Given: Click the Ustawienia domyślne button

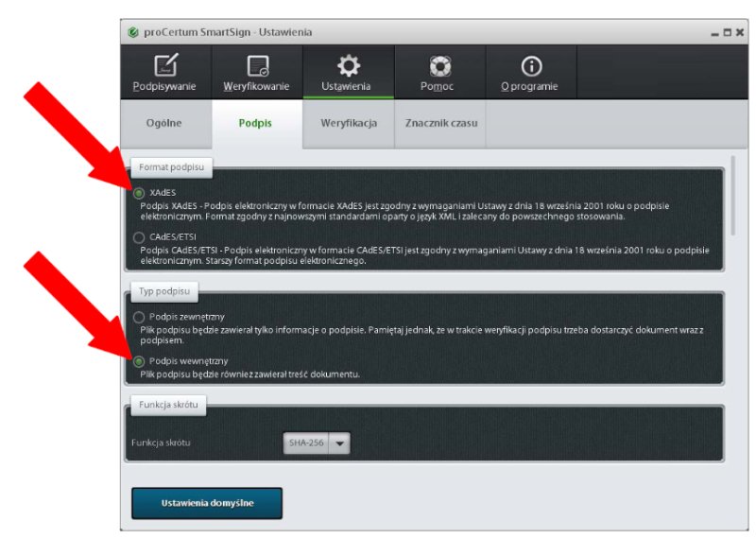Looking at the screenshot, I should click(x=207, y=503).
